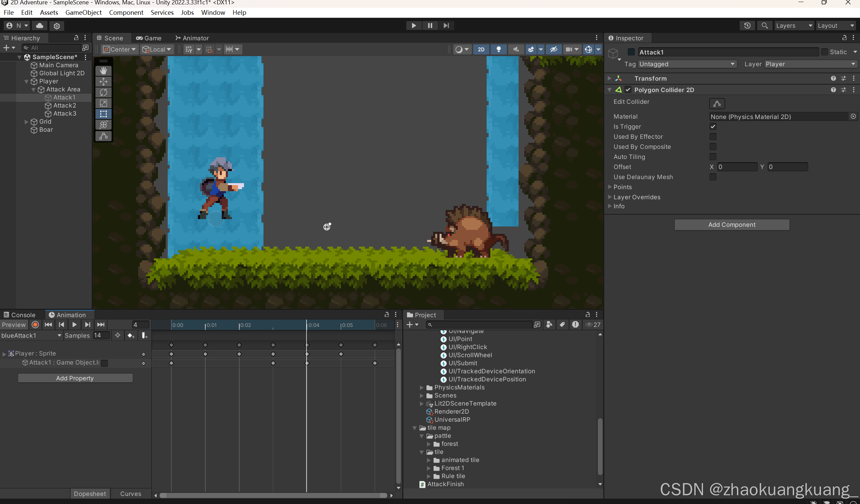Viewport: 860px width, 504px height.
Task: Click the Add Keyframe icon in Animation
Action: click(131, 335)
